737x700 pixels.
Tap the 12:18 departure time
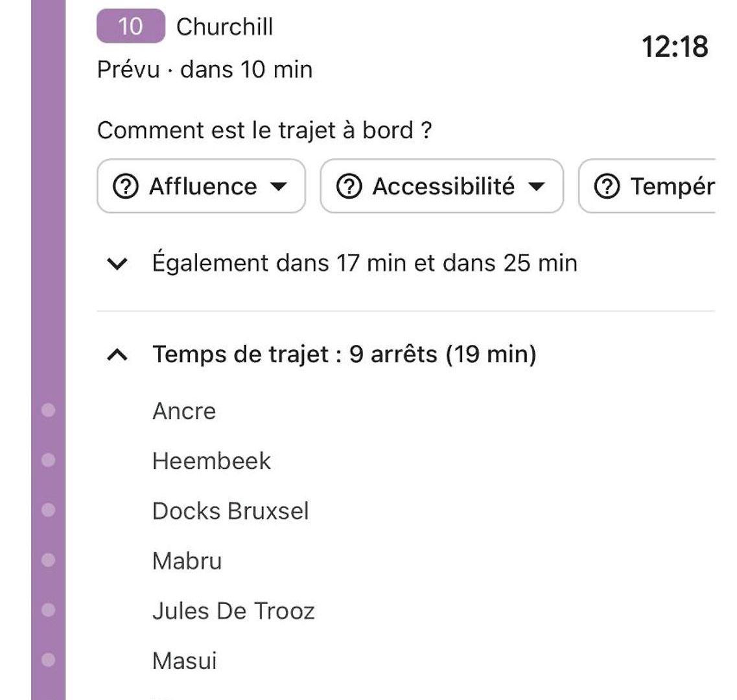(x=675, y=47)
